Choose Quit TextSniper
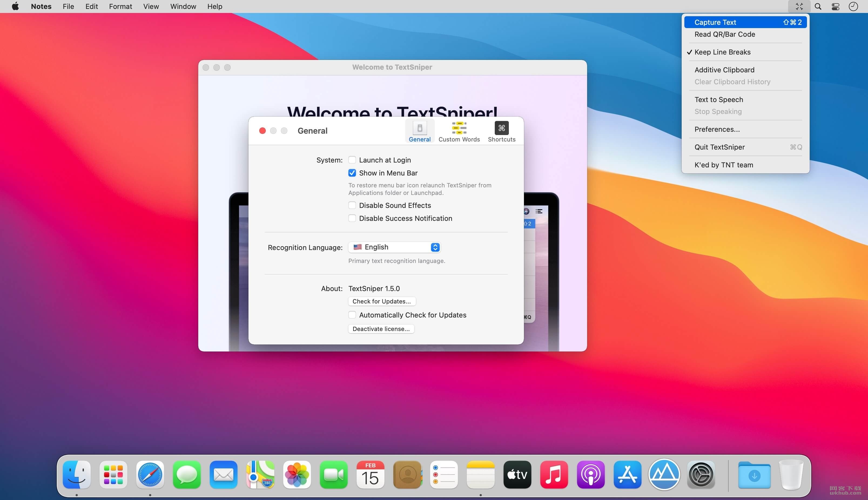This screenshot has width=868, height=500. [x=745, y=147]
